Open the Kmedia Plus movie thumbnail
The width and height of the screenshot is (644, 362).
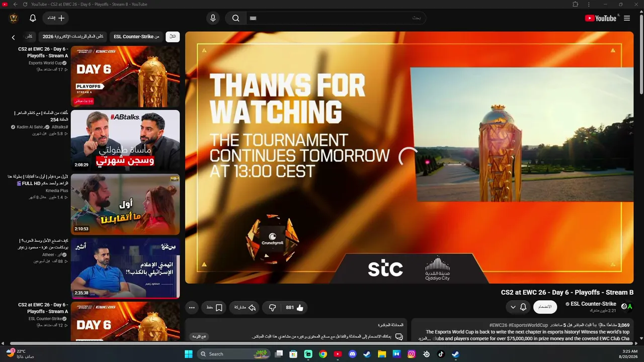[x=125, y=204]
